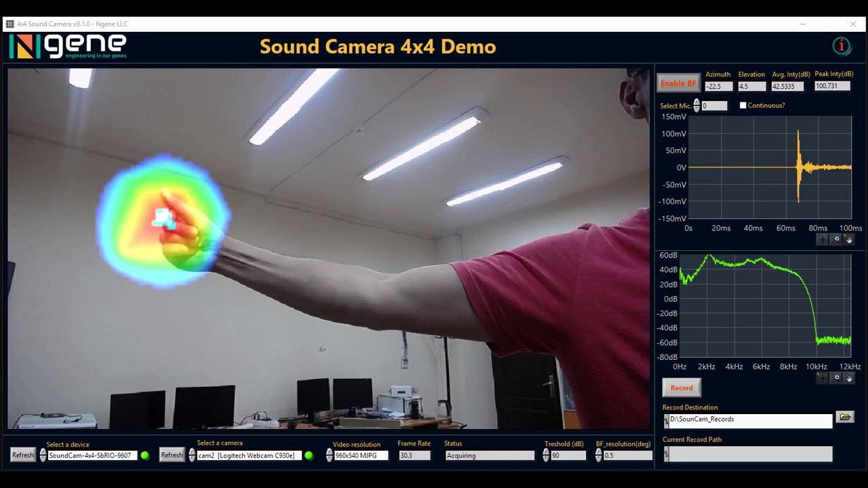Image resolution: width=868 pixels, height=488 pixels.
Task: Select zoom tool on waveform graph
Action: click(x=836, y=239)
